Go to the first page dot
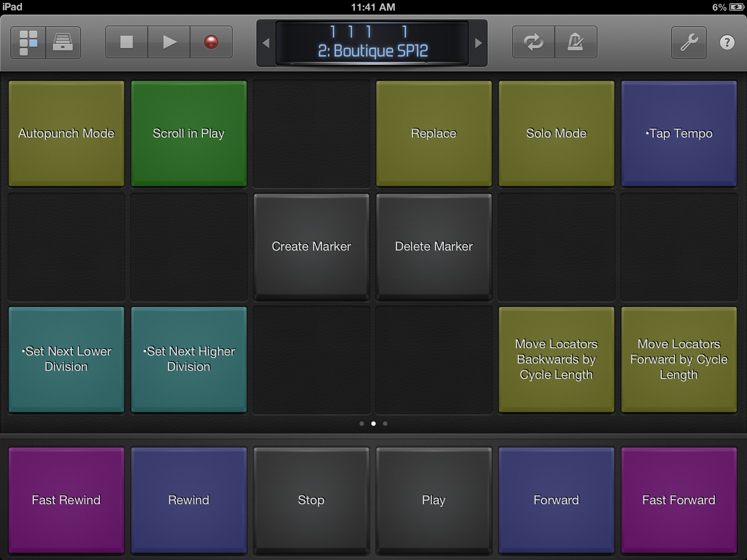 pos(362,424)
